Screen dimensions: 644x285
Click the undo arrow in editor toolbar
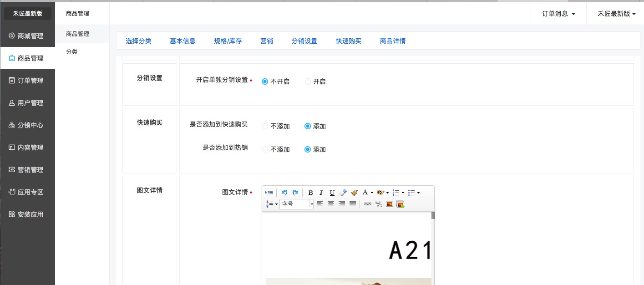coord(284,193)
